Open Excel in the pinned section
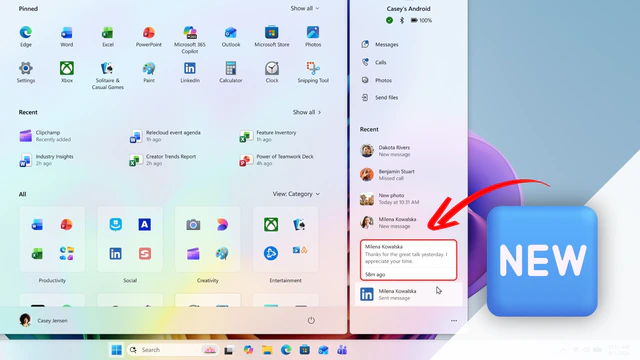The width and height of the screenshot is (640, 360). coord(108,36)
